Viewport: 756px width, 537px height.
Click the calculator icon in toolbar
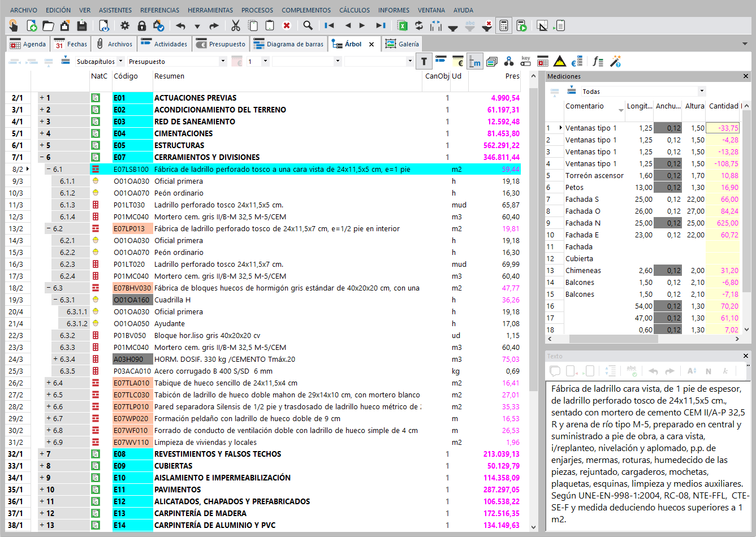click(x=503, y=25)
